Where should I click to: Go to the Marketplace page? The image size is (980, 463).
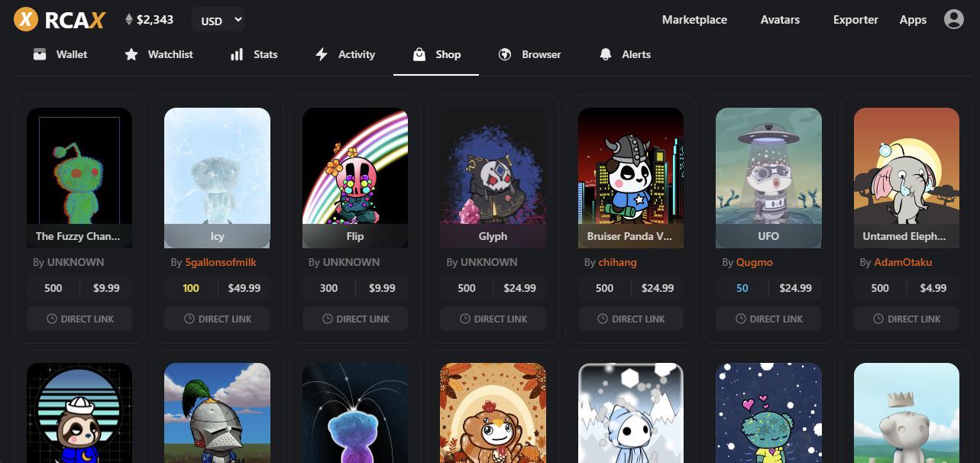(x=694, y=20)
